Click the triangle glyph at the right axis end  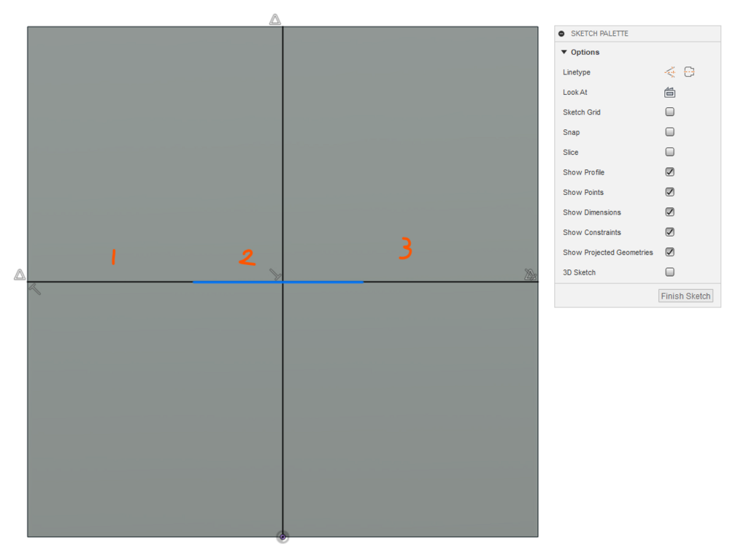(x=528, y=275)
